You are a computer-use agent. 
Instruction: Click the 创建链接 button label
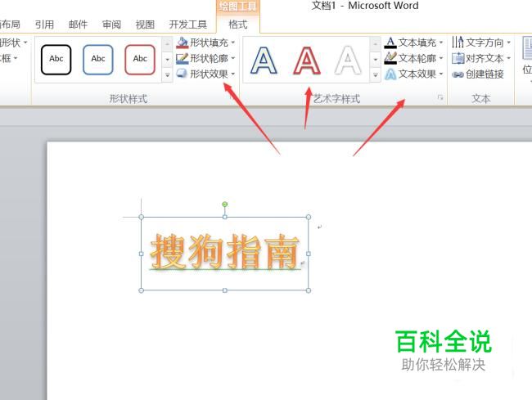(485, 74)
